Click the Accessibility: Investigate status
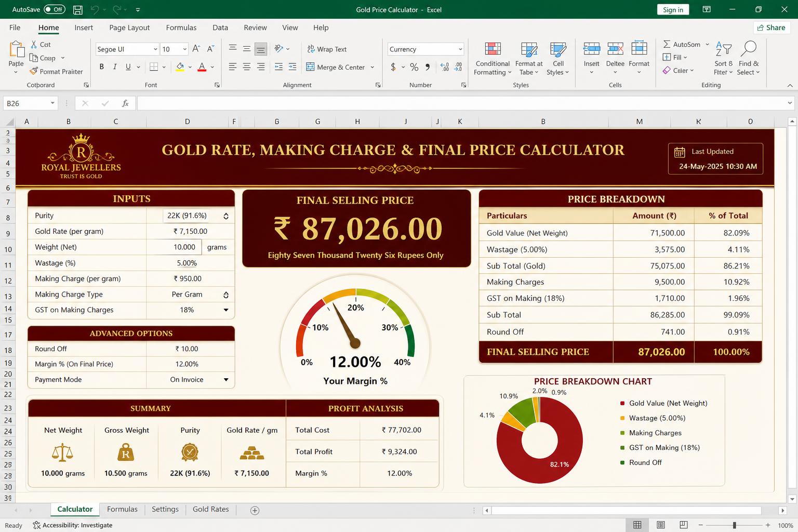 pos(72,525)
